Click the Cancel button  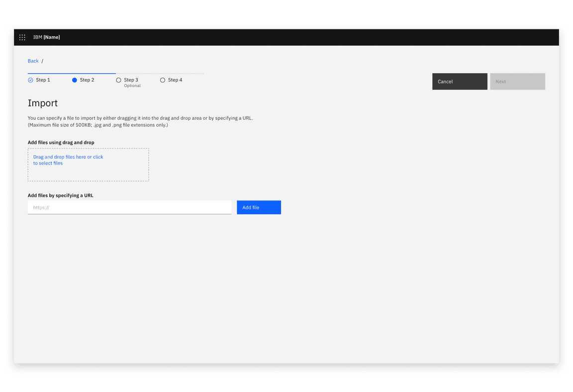(459, 81)
